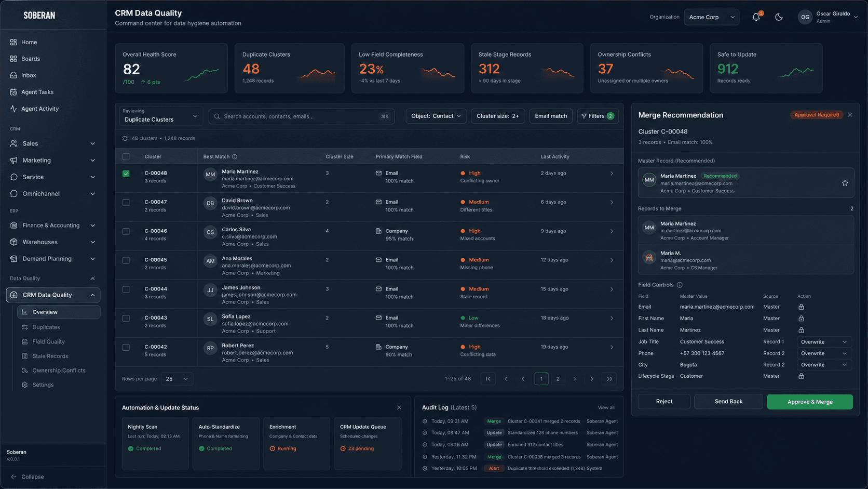868x489 pixels.
Task: Select Overview in Data Quality menu
Action: click(59, 312)
